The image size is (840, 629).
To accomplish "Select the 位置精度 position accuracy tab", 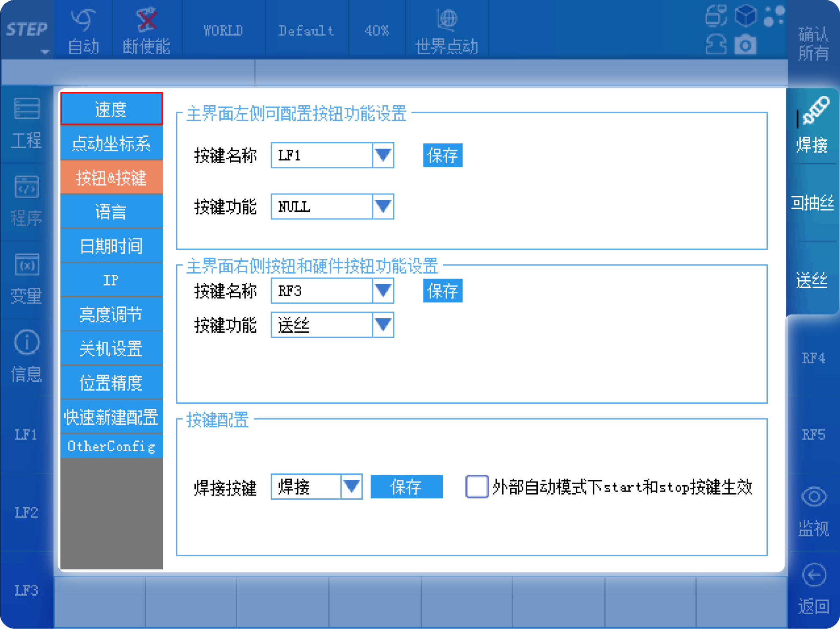I will pos(112,383).
